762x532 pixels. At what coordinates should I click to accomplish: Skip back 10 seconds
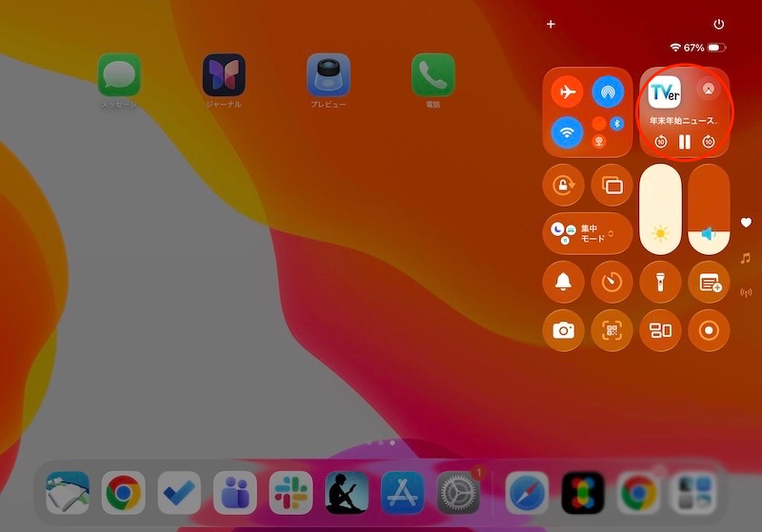tap(660, 142)
